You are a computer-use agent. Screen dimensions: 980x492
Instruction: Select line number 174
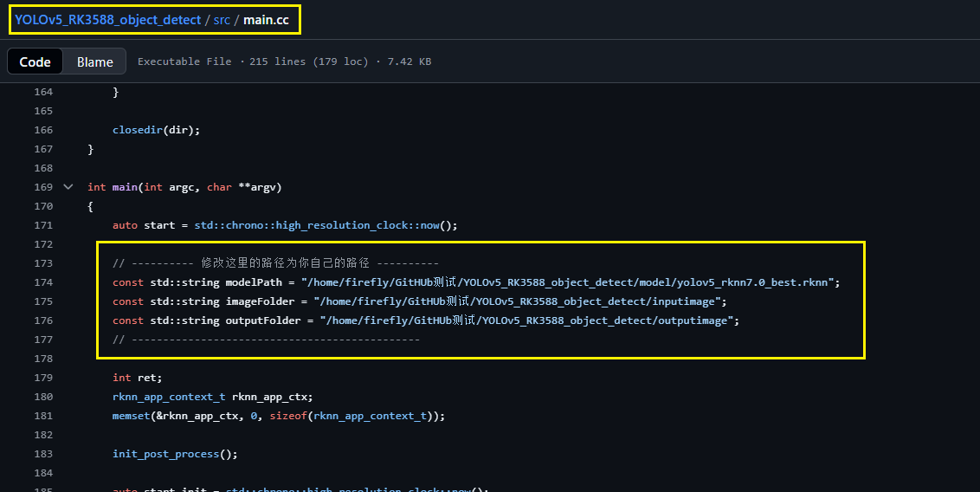(x=43, y=282)
